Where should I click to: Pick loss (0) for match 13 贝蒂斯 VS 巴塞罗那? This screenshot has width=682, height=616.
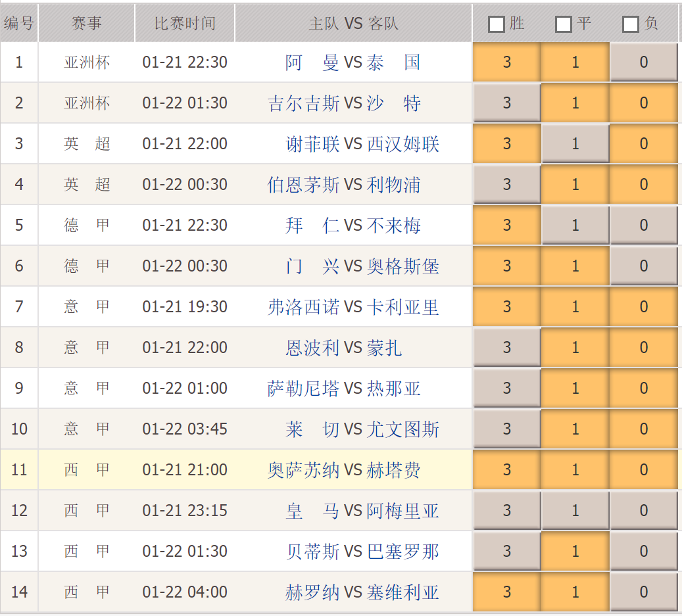pyautogui.click(x=644, y=551)
